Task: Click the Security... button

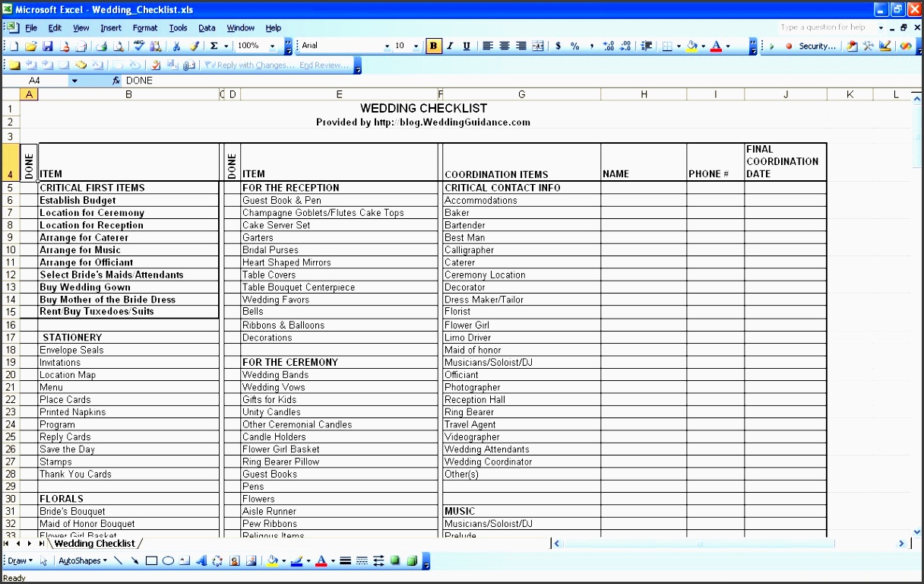Action: click(818, 46)
